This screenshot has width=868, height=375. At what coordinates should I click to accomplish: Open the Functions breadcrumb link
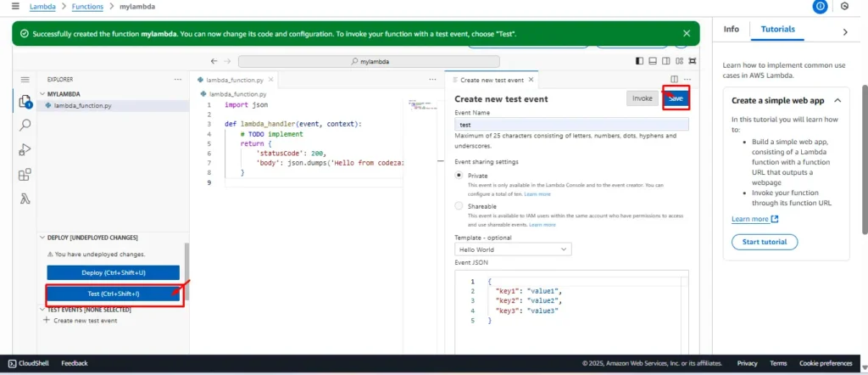[87, 7]
